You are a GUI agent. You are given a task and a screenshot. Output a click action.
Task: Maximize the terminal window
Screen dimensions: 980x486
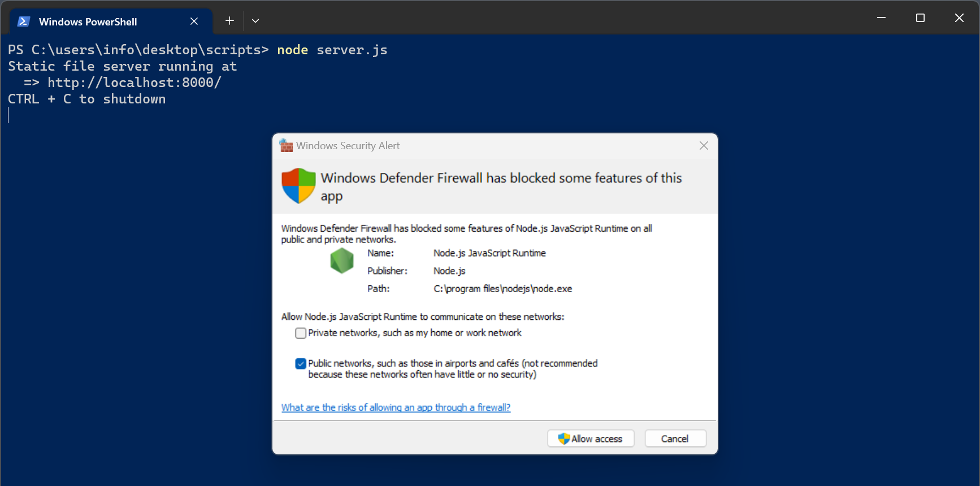point(920,18)
